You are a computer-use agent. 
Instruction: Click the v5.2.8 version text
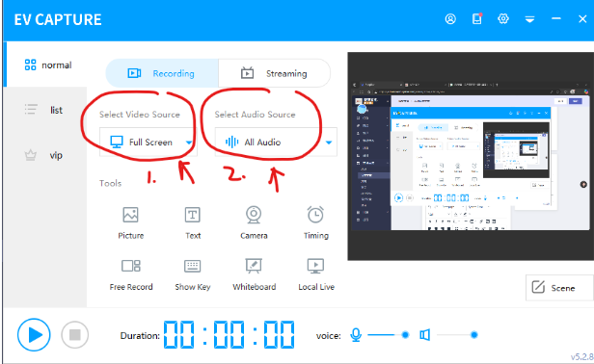click(582, 357)
